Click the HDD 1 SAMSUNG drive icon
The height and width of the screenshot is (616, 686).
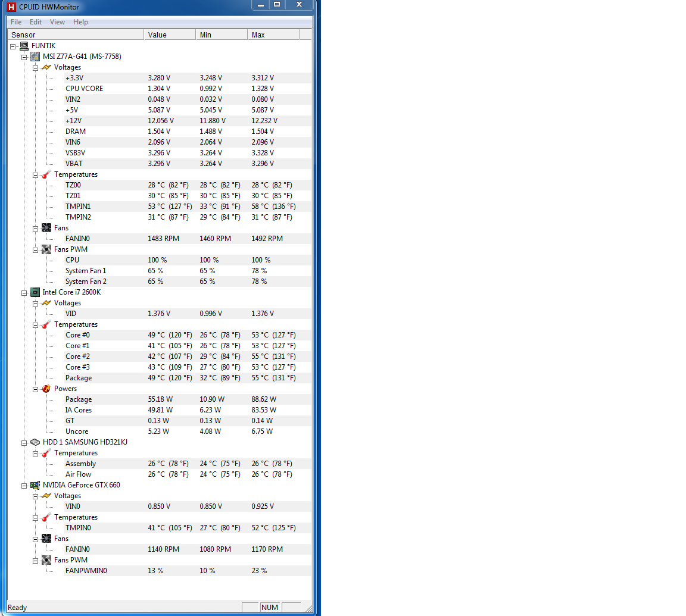coord(36,442)
